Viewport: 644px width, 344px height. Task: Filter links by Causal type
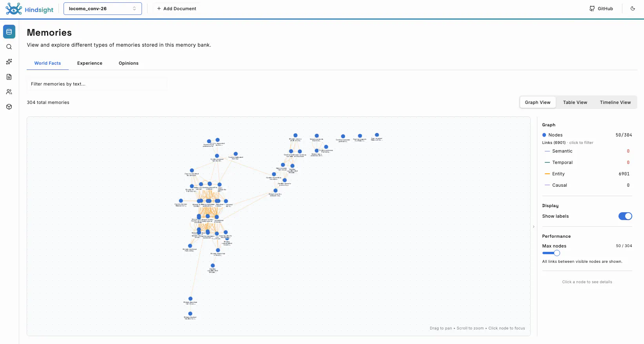[x=587, y=185]
